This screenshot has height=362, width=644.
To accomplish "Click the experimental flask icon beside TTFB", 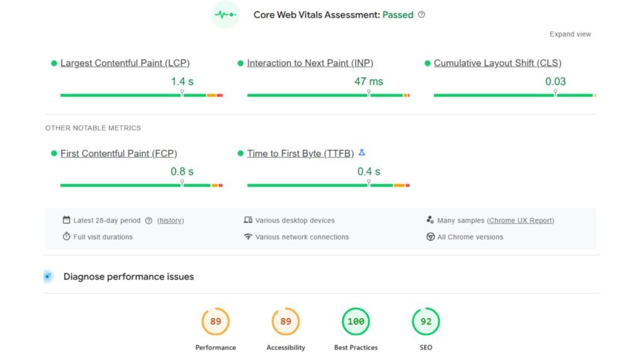I will coord(362,152).
